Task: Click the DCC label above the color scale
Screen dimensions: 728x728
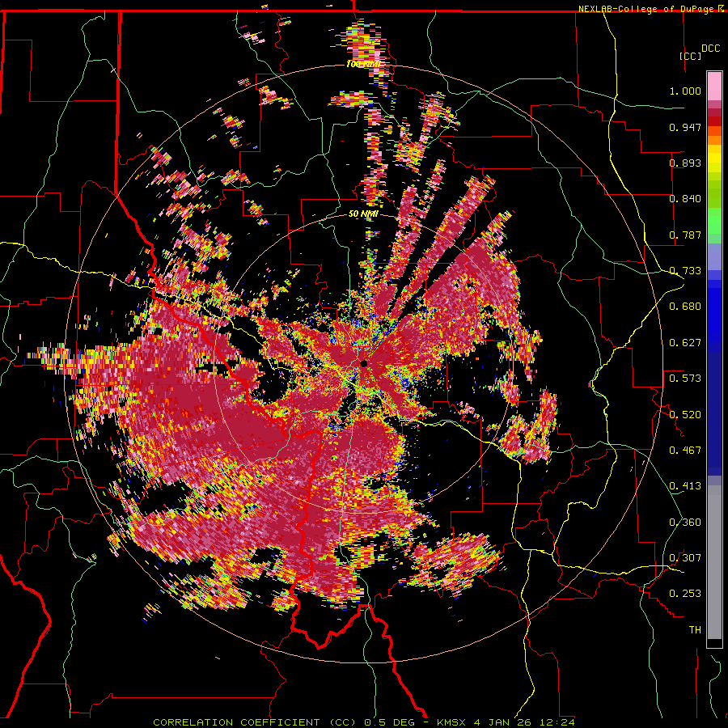Action: coord(710,49)
